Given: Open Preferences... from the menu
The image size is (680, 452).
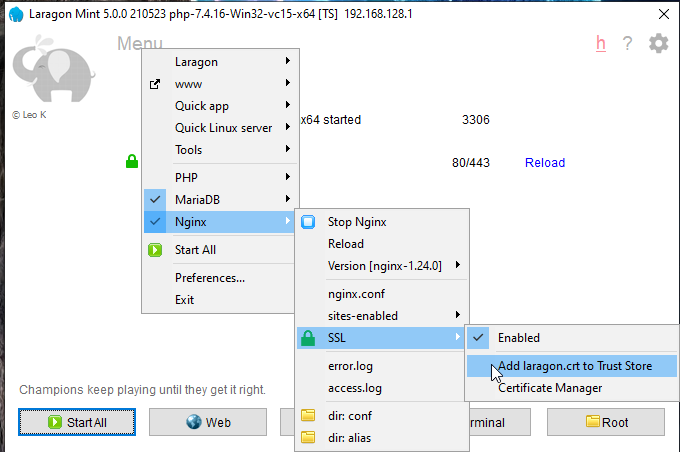Looking at the screenshot, I should tap(210, 278).
